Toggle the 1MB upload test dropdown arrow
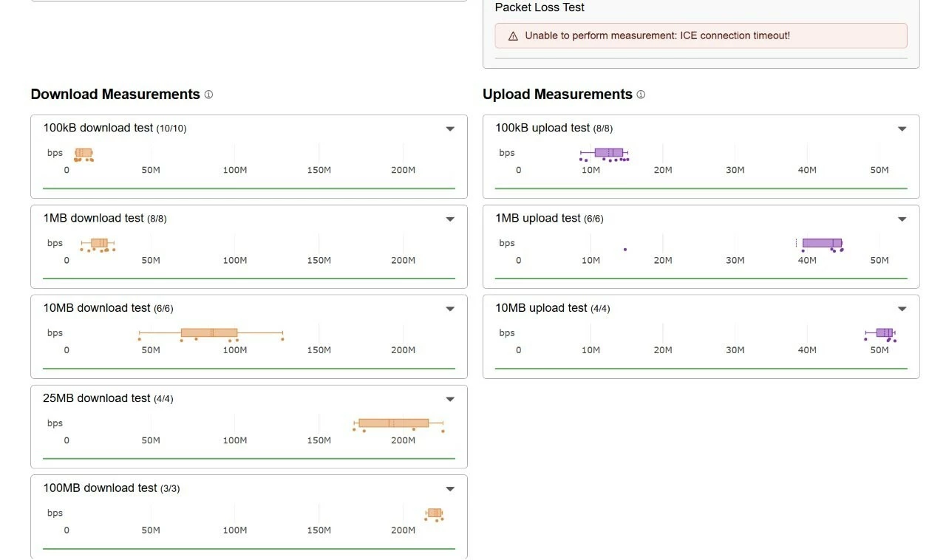 pyautogui.click(x=902, y=219)
